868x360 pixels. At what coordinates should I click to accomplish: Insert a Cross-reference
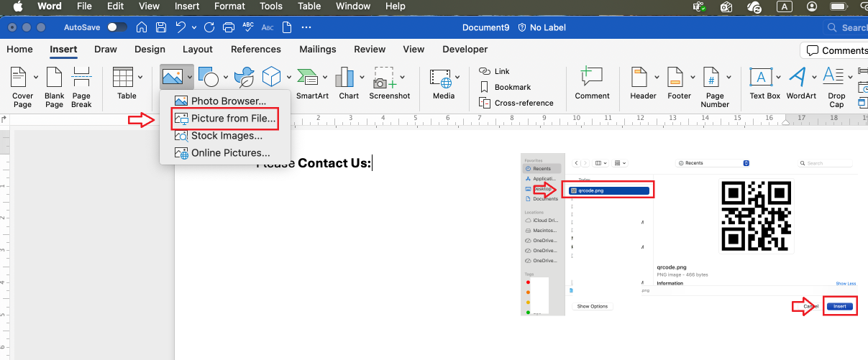point(516,103)
